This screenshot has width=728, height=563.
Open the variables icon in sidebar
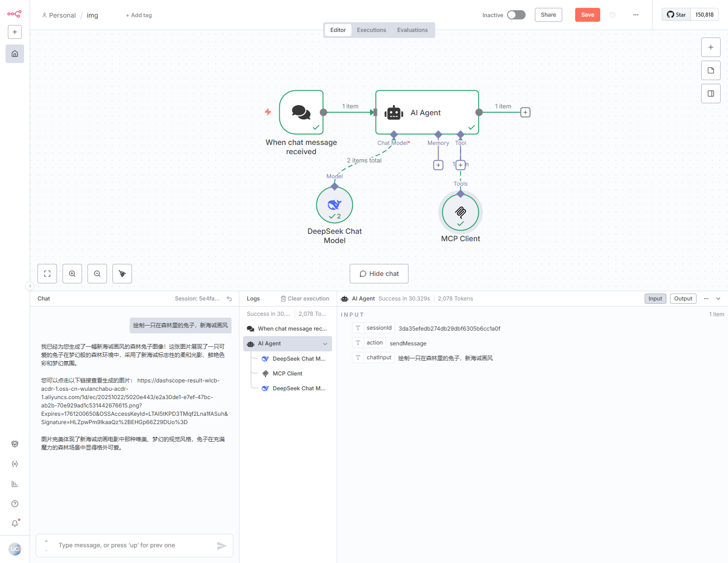[15, 464]
